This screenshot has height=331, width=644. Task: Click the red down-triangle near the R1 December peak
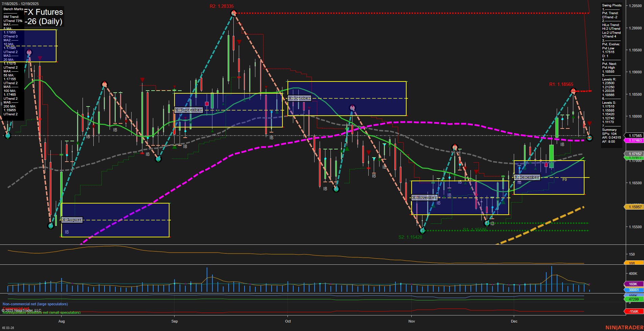tap(590, 123)
